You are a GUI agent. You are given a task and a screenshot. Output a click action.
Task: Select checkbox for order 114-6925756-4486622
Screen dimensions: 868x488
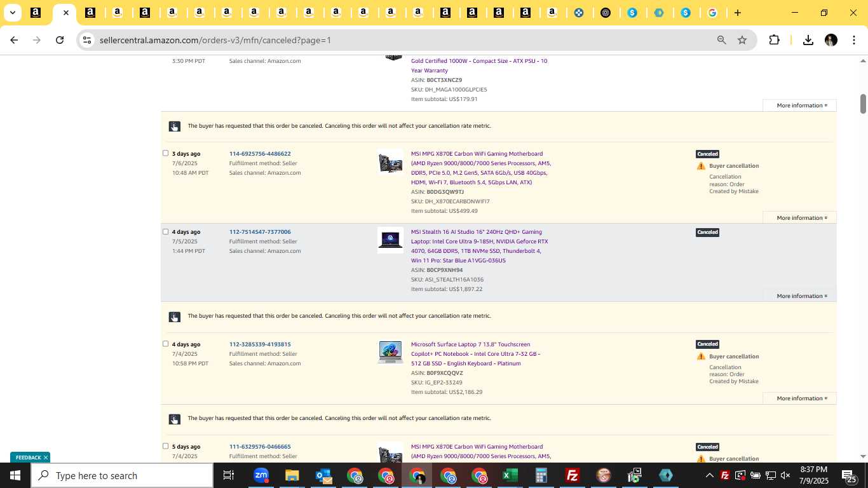[165, 153]
